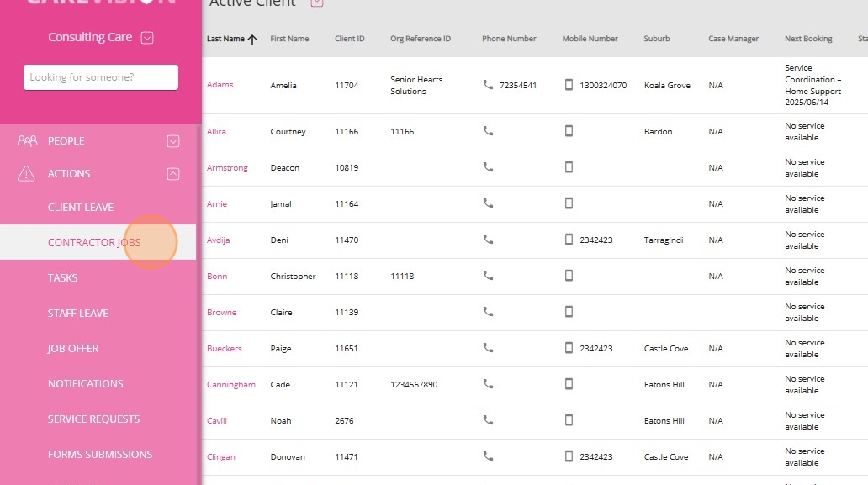Click the Next Booking column header
Viewport: 868px width, 485px height.
[808, 39]
